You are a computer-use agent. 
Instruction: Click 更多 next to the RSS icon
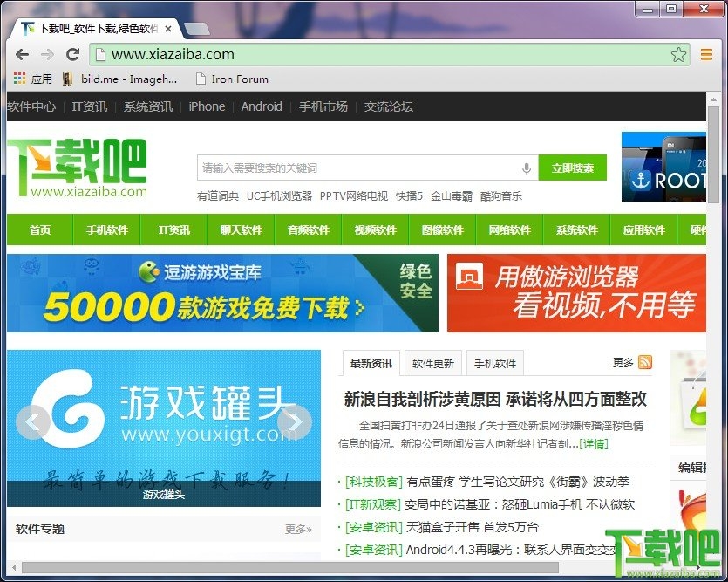click(623, 362)
